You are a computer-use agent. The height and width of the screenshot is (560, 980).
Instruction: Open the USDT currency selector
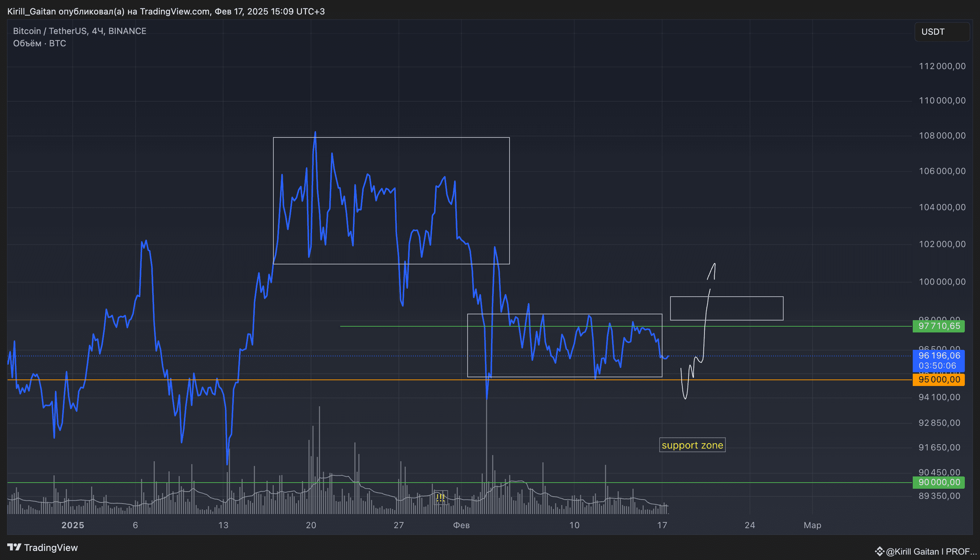[941, 31]
